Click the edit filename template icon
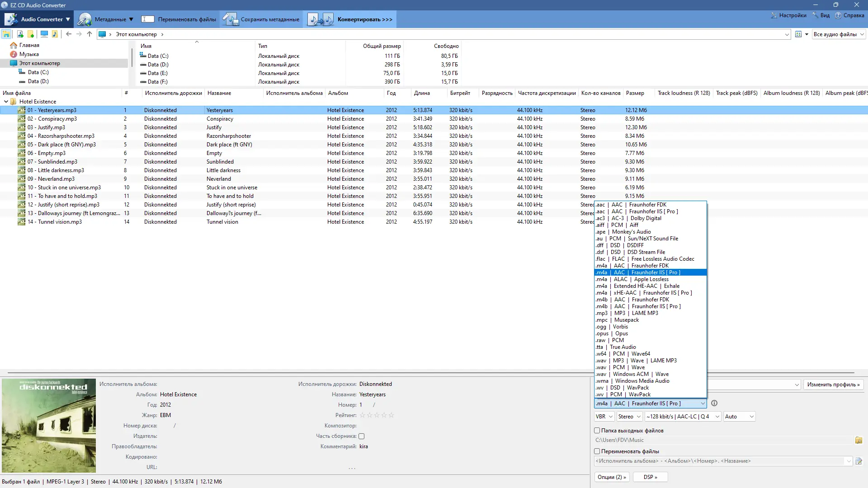Viewport: 868px width, 488px height. [x=859, y=461]
